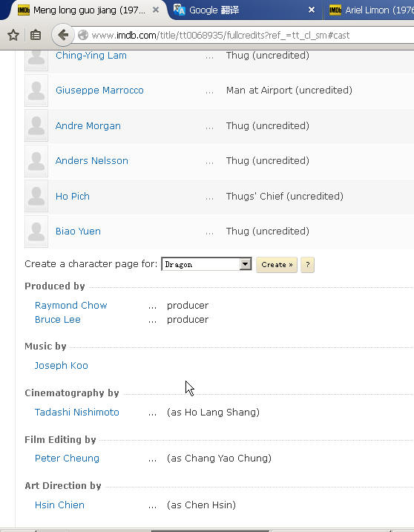Click the Create » button

coord(277,265)
